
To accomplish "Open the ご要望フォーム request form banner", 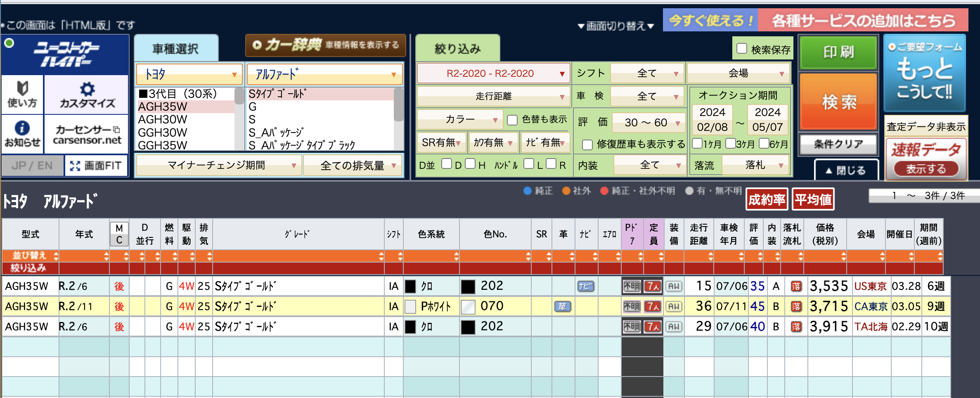I will 925,73.
